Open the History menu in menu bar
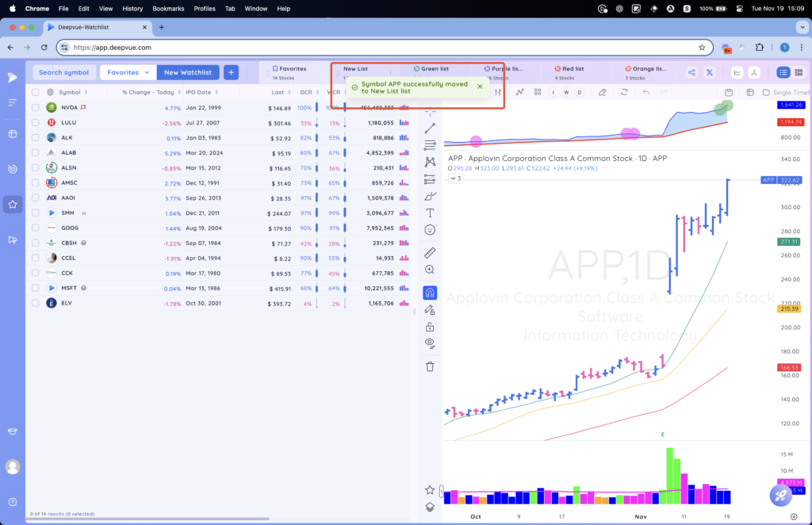 [132, 9]
